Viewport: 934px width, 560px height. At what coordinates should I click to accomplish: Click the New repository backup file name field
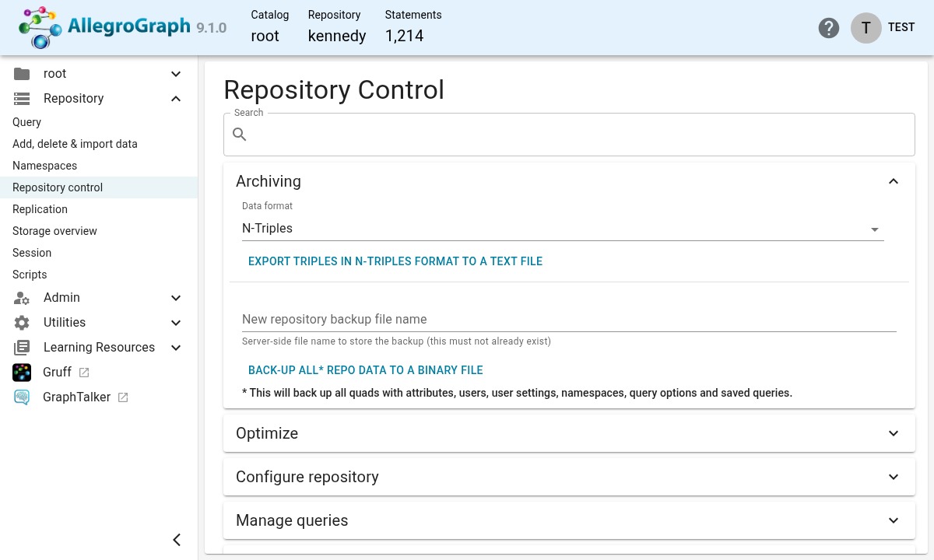(569, 319)
